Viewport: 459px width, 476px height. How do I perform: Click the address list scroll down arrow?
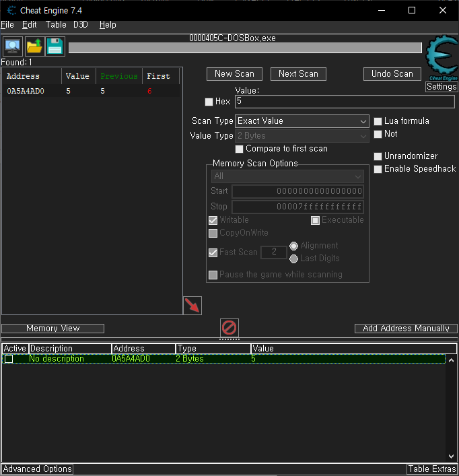point(451,456)
